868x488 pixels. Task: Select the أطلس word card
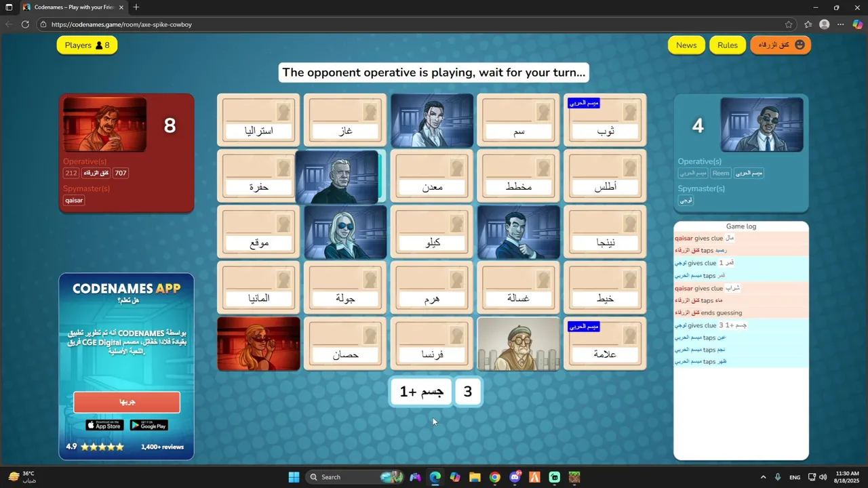pyautogui.click(x=605, y=176)
